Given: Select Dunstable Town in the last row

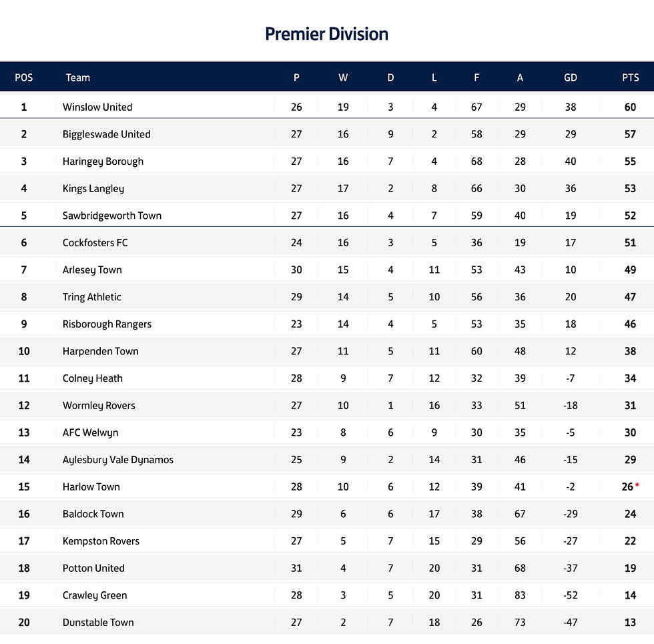Looking at the screenshot, I should (x=98, y=623).
